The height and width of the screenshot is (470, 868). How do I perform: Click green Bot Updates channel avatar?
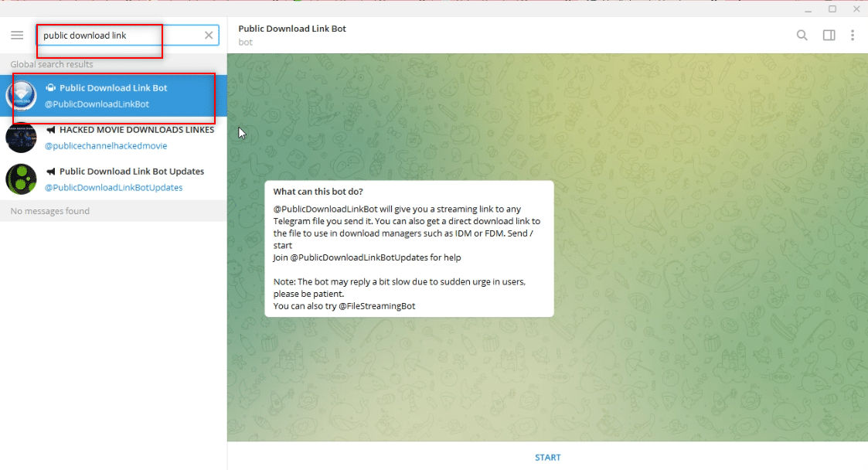pos(21,179)
